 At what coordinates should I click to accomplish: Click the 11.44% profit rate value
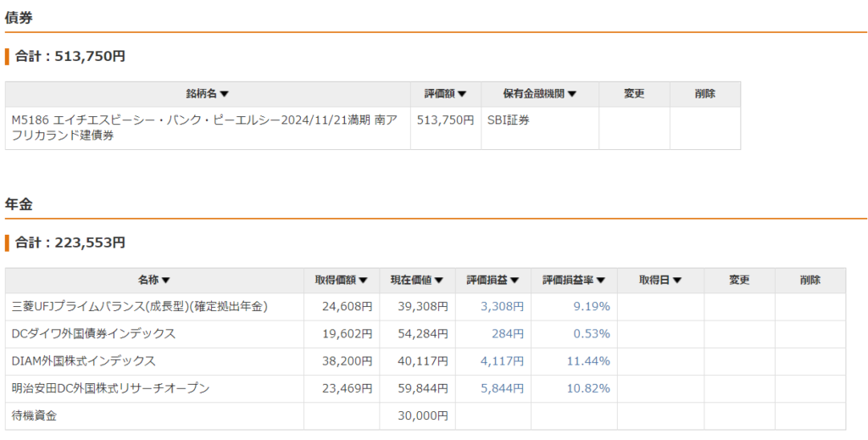(x=588, y=361)
